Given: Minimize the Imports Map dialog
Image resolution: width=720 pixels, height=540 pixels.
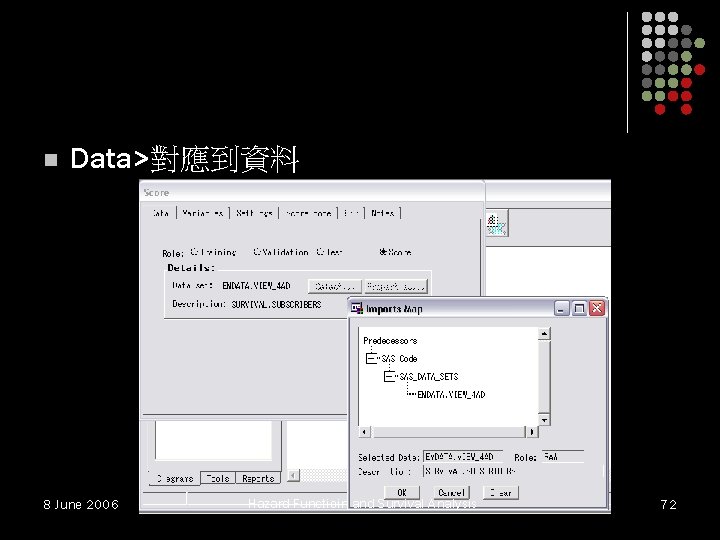Looking at the screenshot, I should (x=562, y=308).
